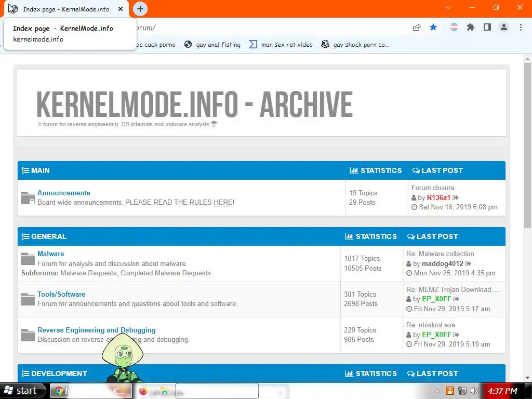Click the MAIN category header

coord(40,170)
